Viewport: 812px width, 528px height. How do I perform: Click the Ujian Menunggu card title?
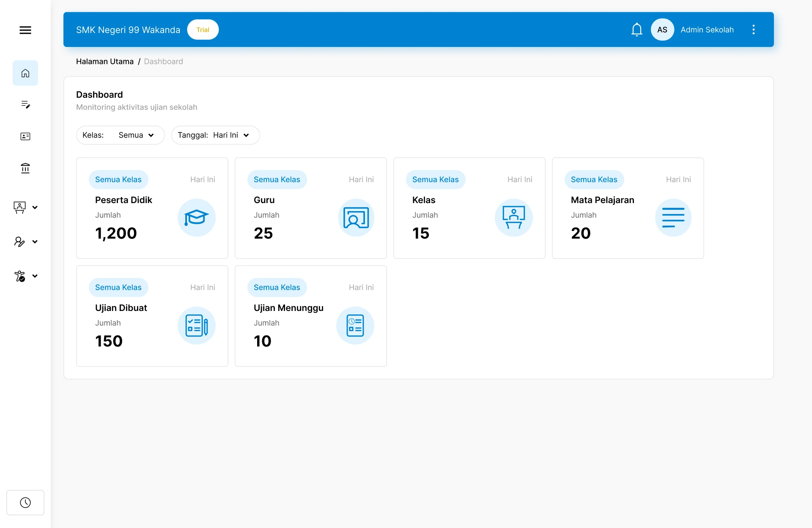pyautogui.click(x=289, y=308)
